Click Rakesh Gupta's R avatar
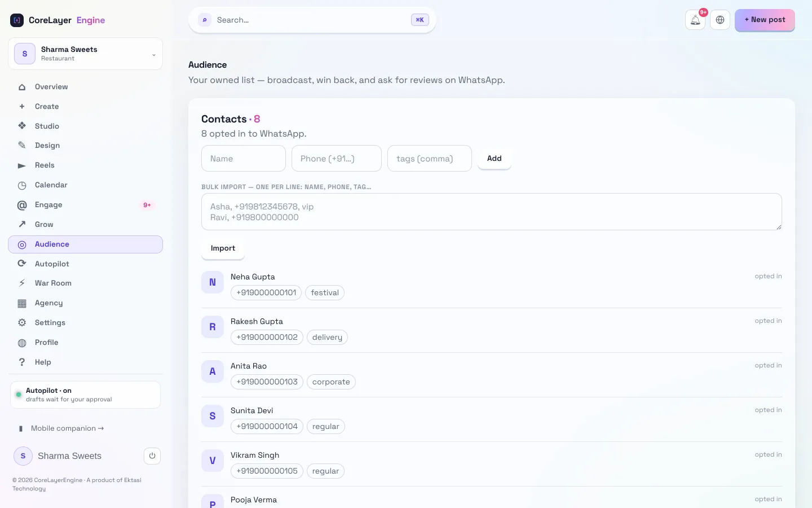The image size is (812, 508). (213, 327)
